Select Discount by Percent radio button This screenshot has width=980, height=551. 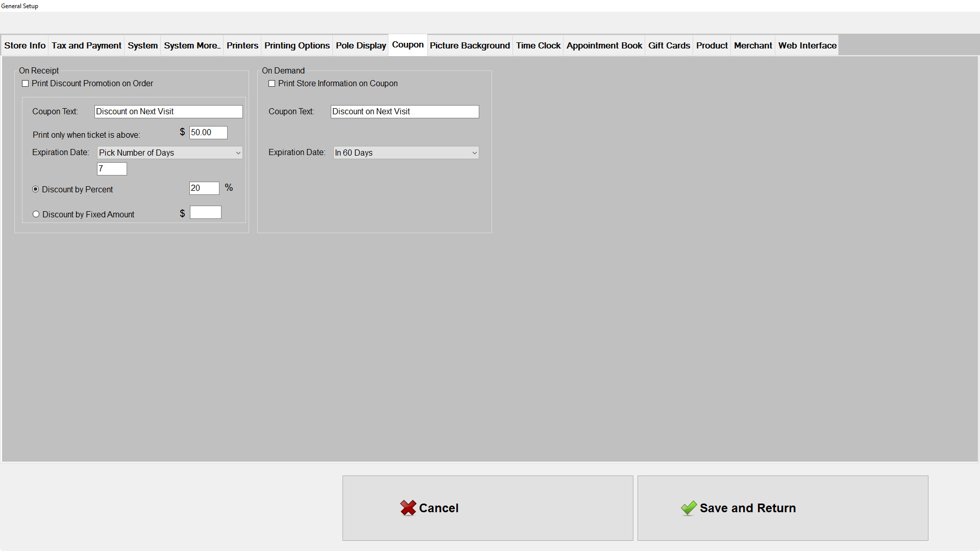click(x=36, y=189)
